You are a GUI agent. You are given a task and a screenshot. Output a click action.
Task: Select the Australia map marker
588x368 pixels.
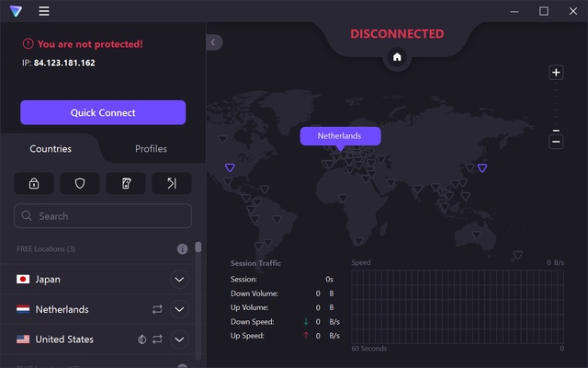coord(477,236)
